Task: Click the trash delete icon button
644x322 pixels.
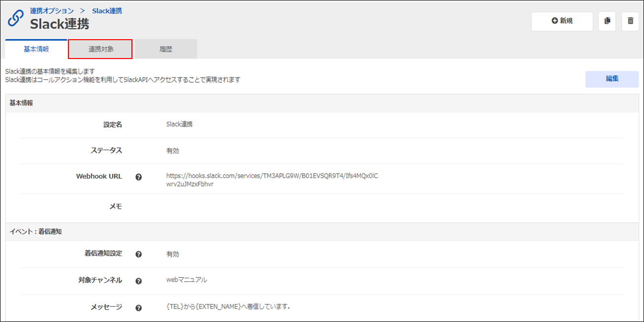Action: click(630, 21)
